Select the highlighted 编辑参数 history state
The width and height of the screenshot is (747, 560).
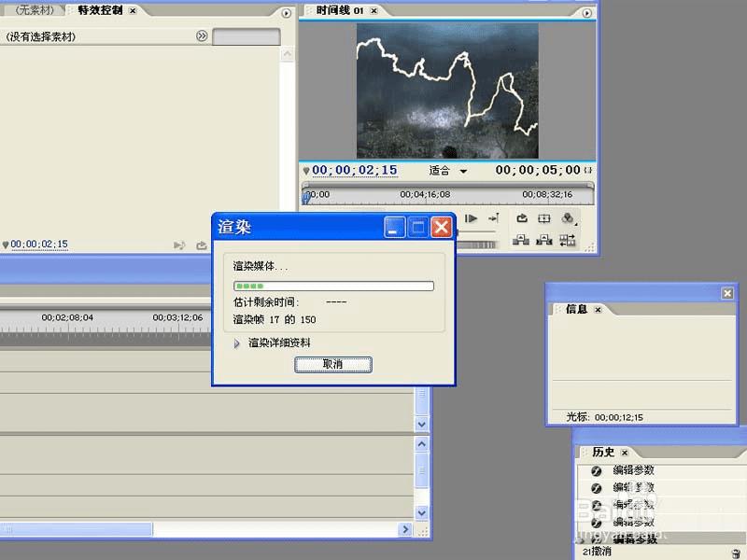(660, 539)
